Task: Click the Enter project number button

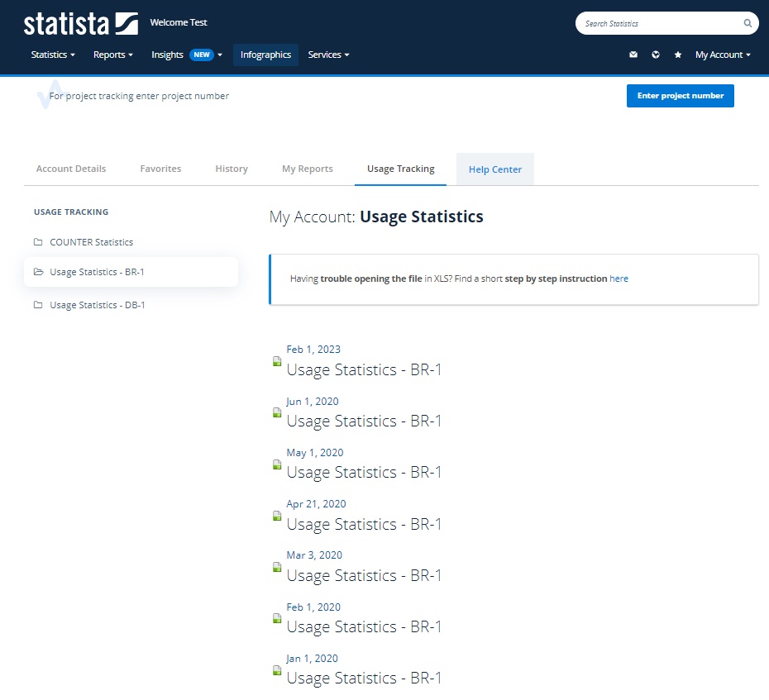Action: (681, 96)
